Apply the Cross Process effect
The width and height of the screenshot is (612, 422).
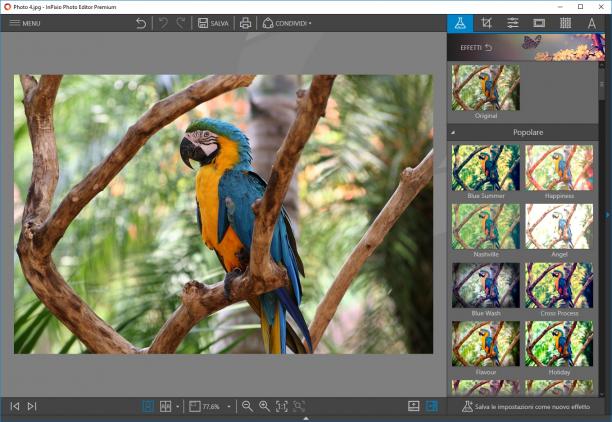559,285
